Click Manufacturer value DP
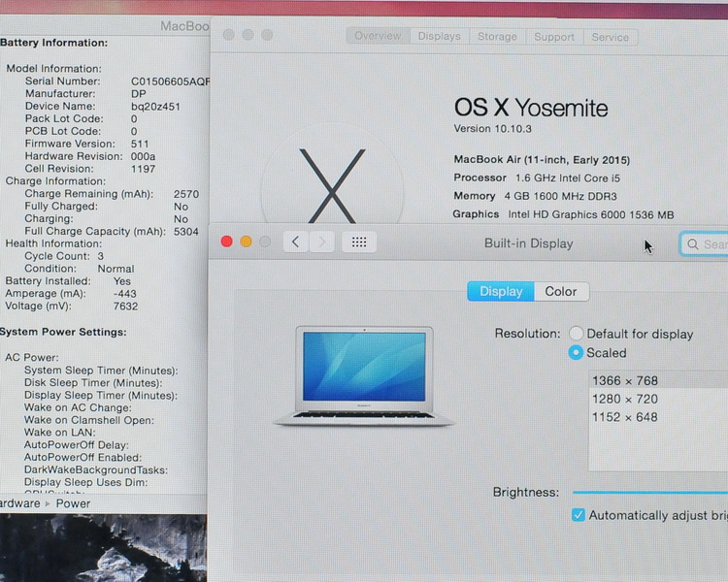 (x=139, y=94)
